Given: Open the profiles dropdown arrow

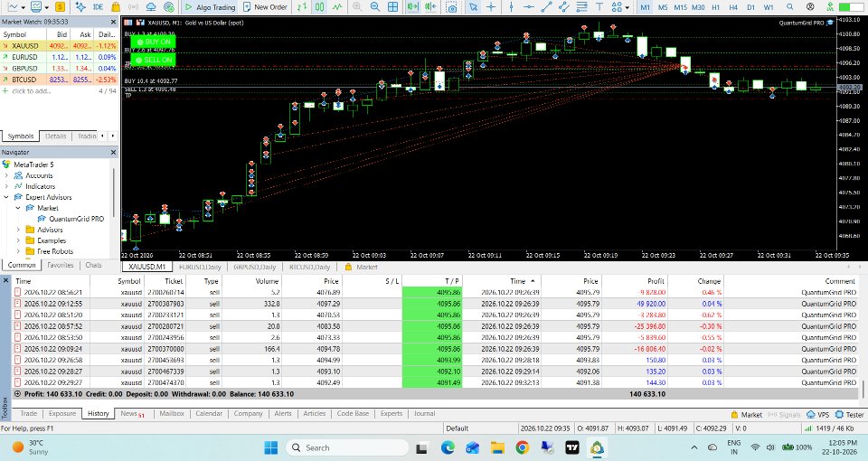Looking at the screenshot, I should point(46,7).
